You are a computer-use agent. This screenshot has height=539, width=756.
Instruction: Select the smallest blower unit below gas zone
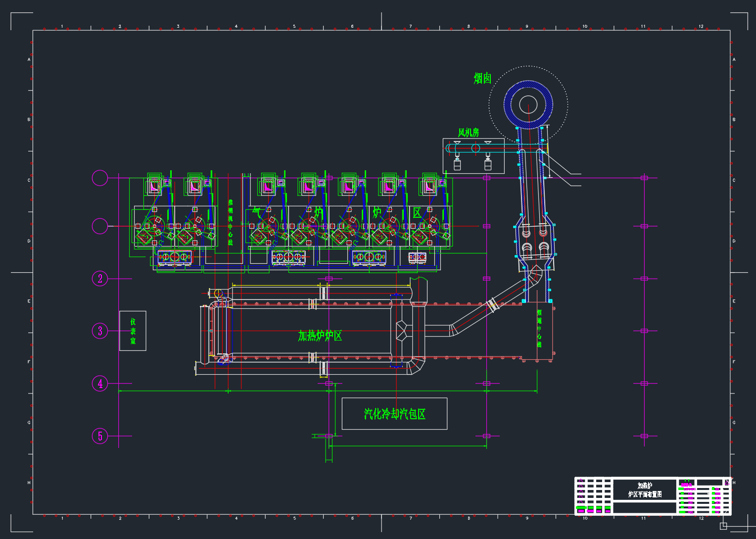click(x=417, y=257)
